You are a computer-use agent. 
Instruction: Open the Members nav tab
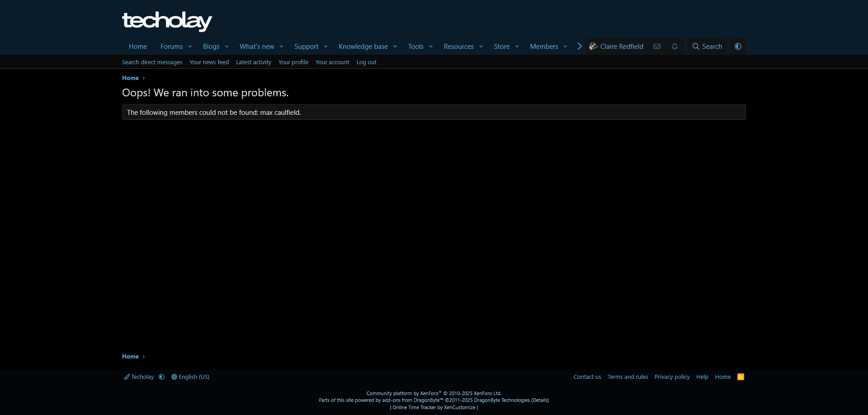point(544,47)
